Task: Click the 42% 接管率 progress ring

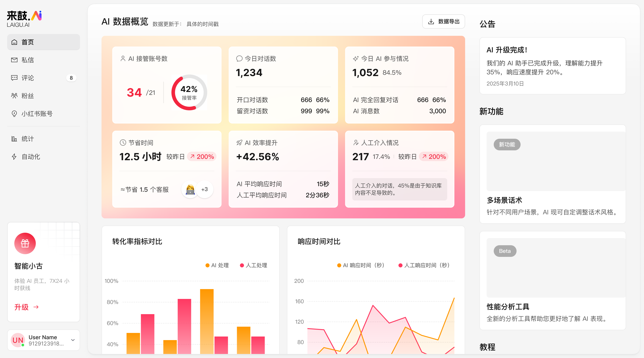Action: pyautogui.click(x=189, y=93)
